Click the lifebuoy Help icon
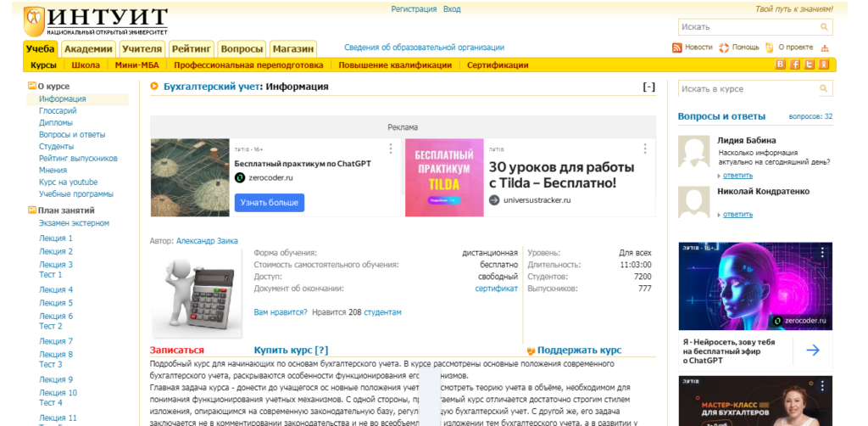The image size is (868, 426). (x=724, y=48)
